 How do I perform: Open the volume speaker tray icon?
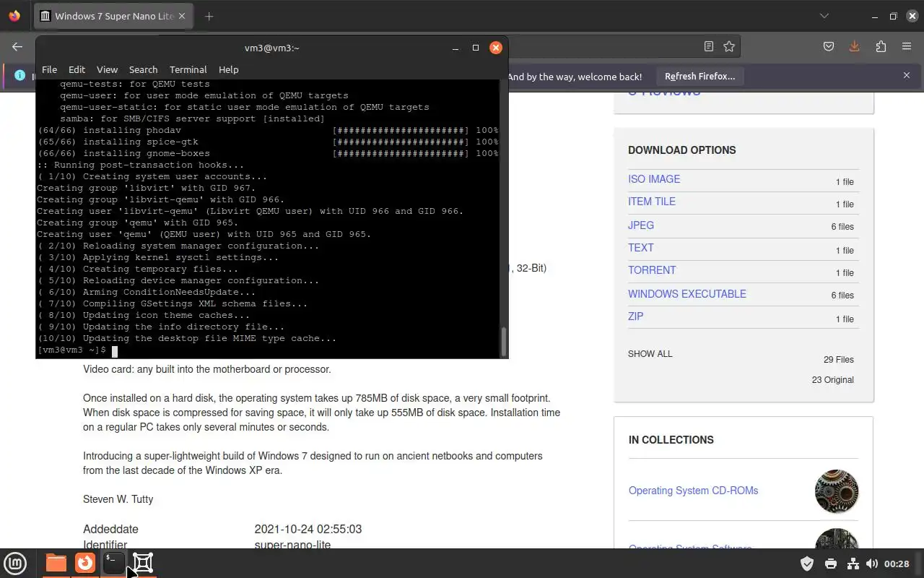872,564
